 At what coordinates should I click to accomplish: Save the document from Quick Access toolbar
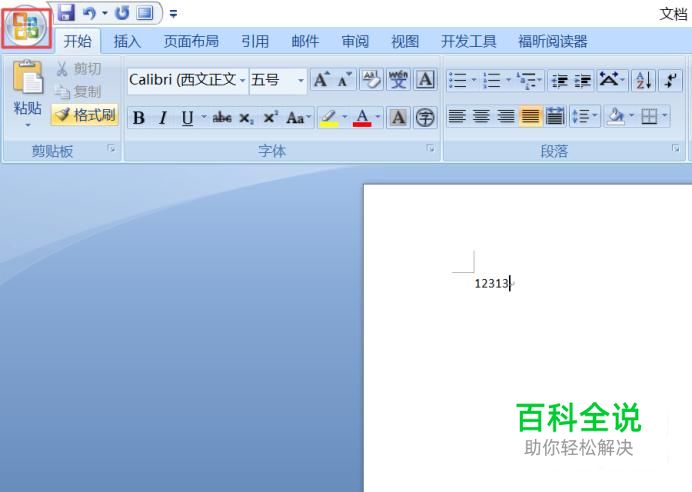click(66, 13)
